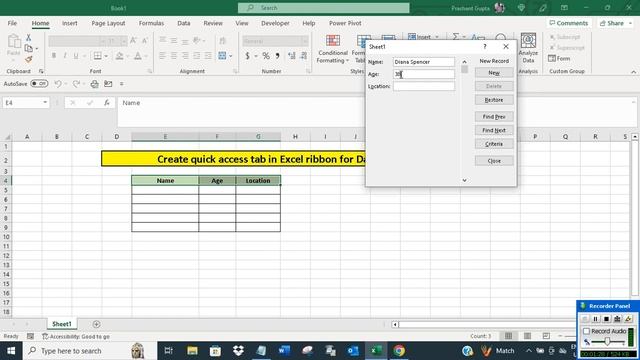Open Google Chrome from the taskbar
Viewport: 640px width, 360px height.
pos(399,351)
